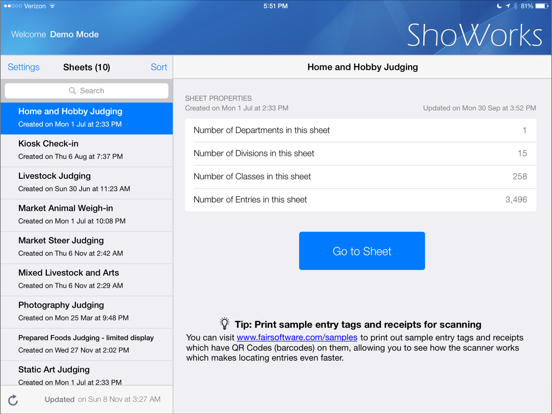Click Home and Hobby Judging panel title

[x=363, y=67]
